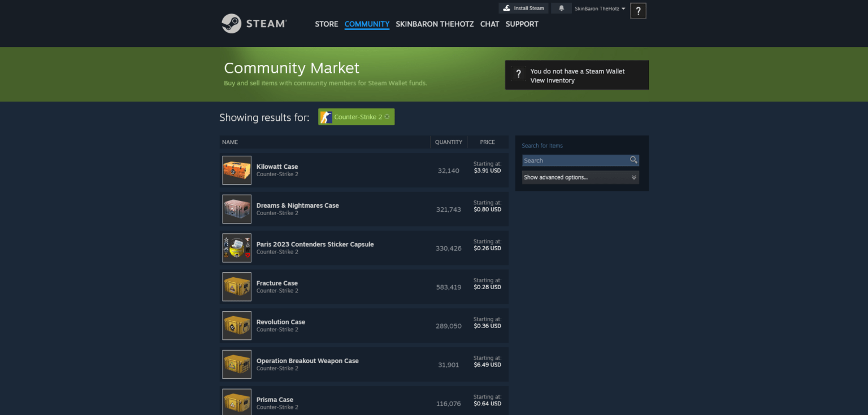Click the search magnifier icon

click(x=633, y=160)
